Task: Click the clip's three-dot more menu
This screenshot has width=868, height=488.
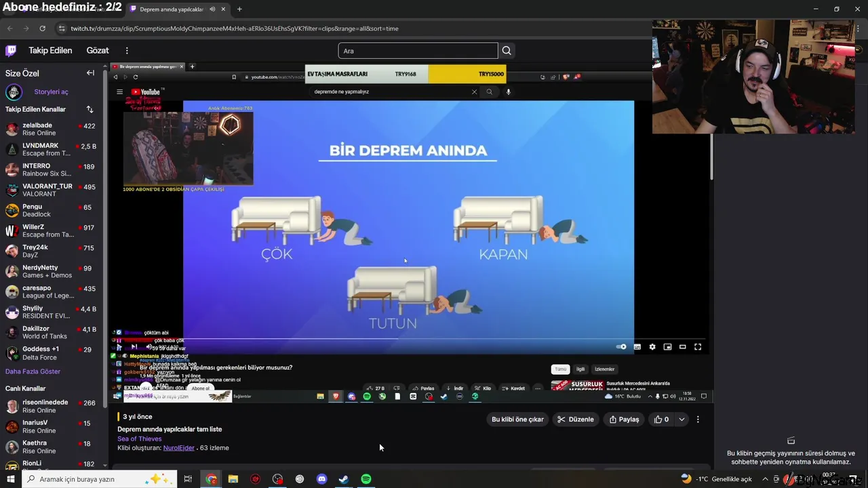Action: coord(698,420)
